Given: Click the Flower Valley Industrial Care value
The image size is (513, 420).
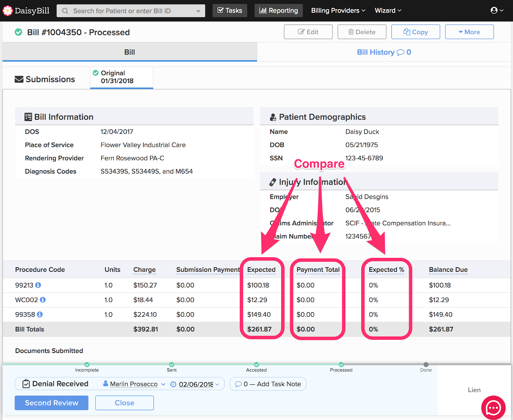Looking at the screenshot, I should (x=143, y=145).
